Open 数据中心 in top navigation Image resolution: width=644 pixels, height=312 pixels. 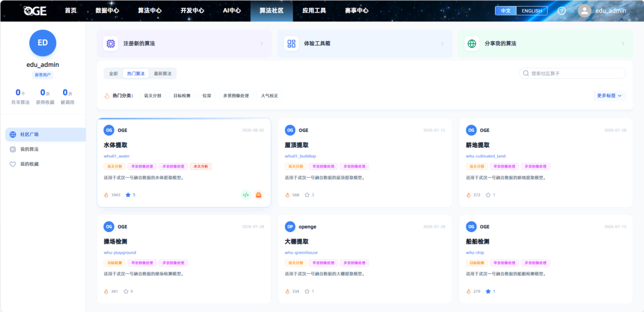pos(107,11)
